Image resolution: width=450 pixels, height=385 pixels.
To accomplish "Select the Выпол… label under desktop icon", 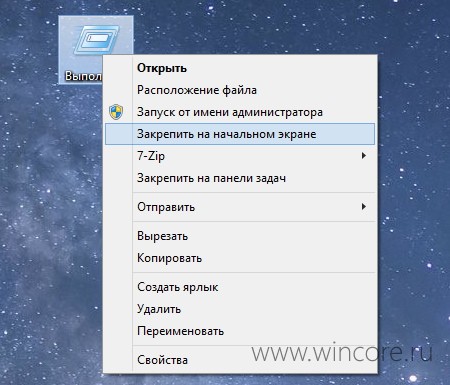I will 83,76.
